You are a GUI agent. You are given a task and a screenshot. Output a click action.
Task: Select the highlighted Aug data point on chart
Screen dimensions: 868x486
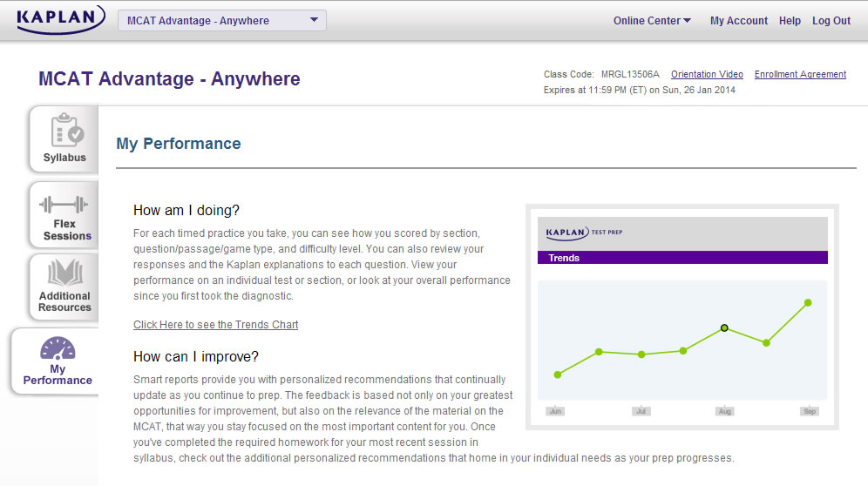(724, 328)
